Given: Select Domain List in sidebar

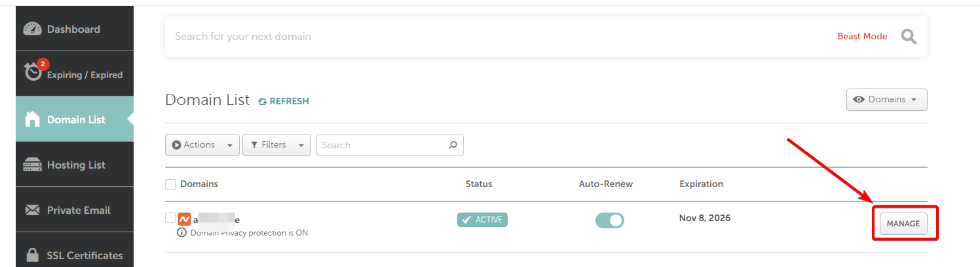Looking at the screenshot, I should 75,119.
